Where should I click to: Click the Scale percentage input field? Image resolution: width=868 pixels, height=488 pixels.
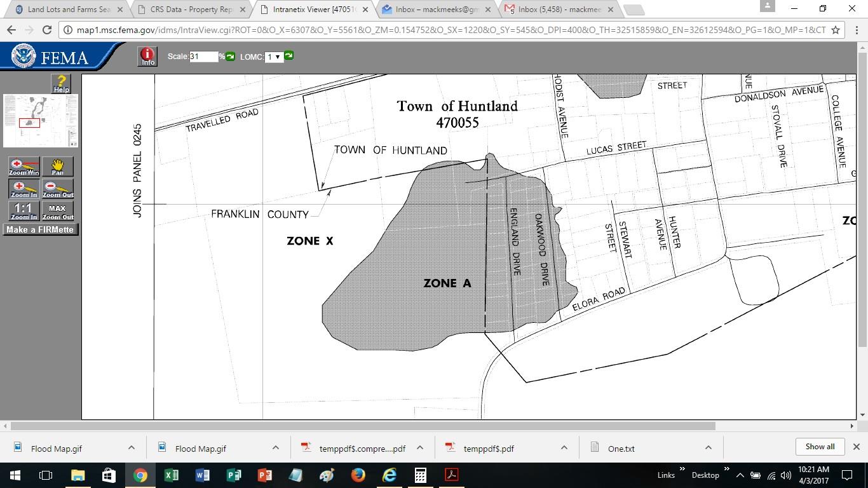pos(203,57)
